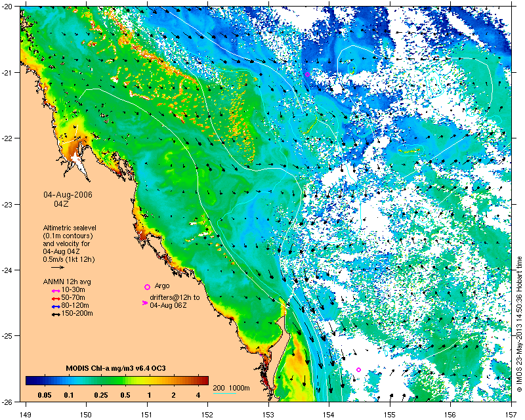Click the longitude axis label 151

tap(147, 415)
